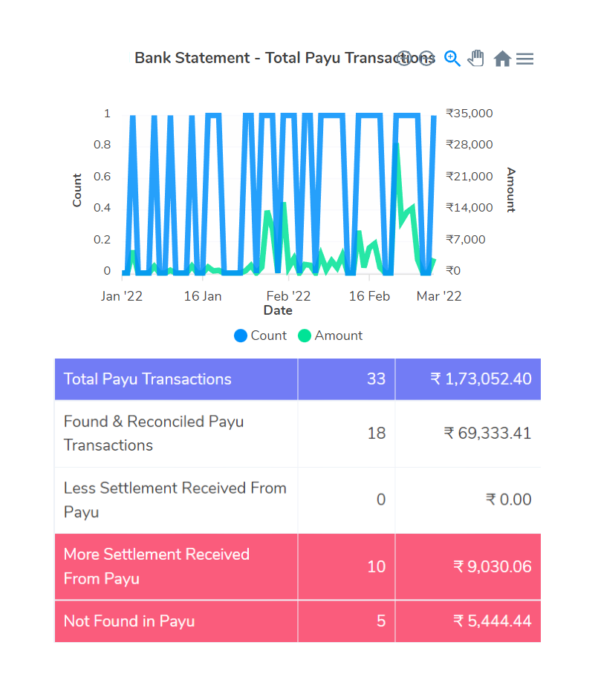598x700 pixels.
Task: Click the amount ₹ 5,444.44
Action: point(493,621)
